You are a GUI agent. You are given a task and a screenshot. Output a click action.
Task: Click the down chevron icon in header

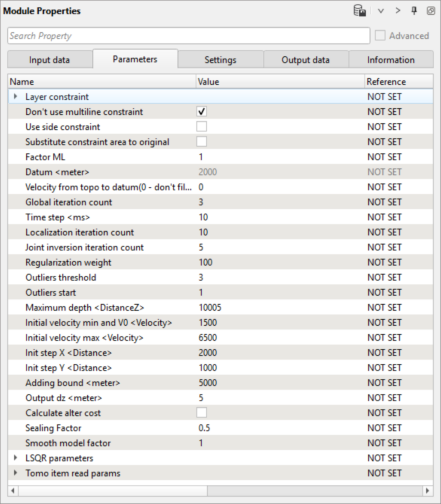point(381,11)
